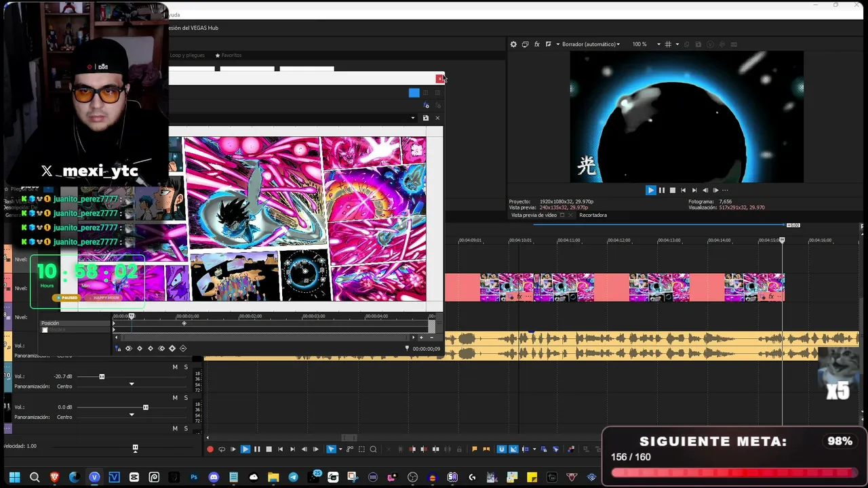The height and width of the screenshot is (488, 868).
Task: Go to end in preview transport
Action: click(x=694, y=190)
